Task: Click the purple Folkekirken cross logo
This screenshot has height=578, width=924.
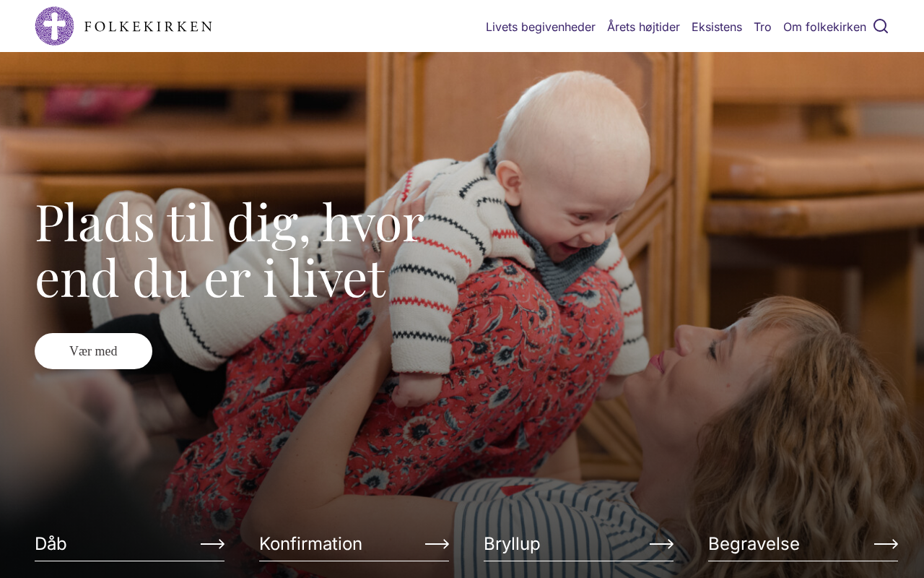Action: click(54, 26)
